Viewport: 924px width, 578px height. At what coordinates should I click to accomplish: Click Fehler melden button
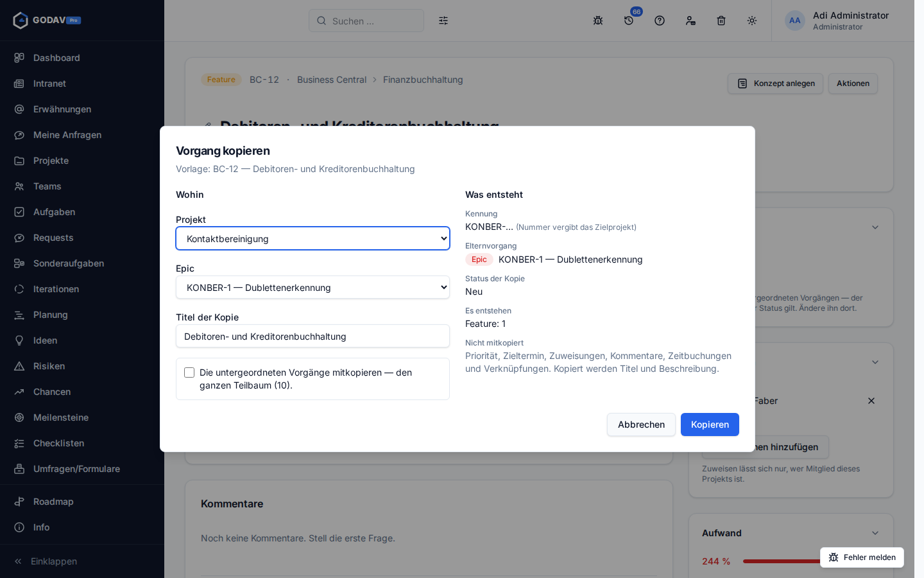point(862,557)
